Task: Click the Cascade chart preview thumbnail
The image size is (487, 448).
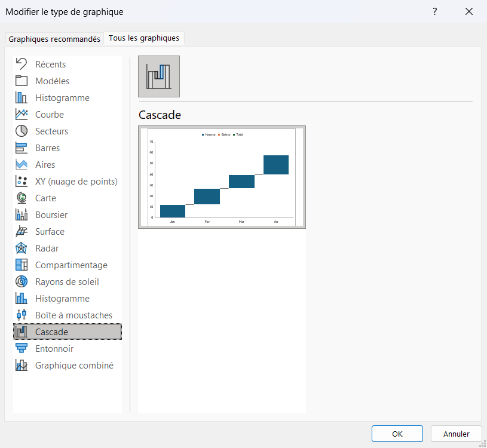Action: coord(222,177)
